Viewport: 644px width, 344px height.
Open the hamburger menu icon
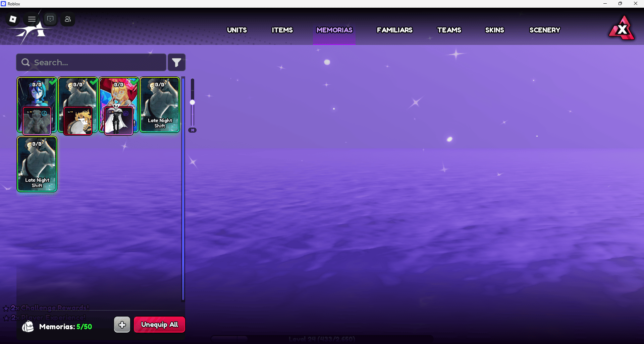click(32, 19)
